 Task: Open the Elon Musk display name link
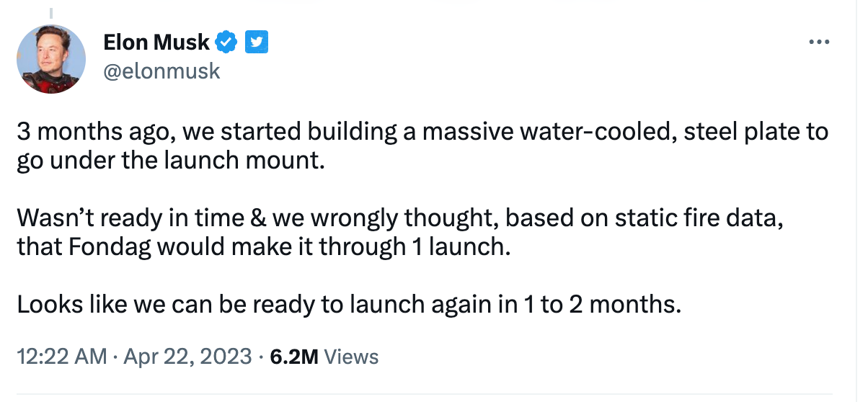(156, 43)
